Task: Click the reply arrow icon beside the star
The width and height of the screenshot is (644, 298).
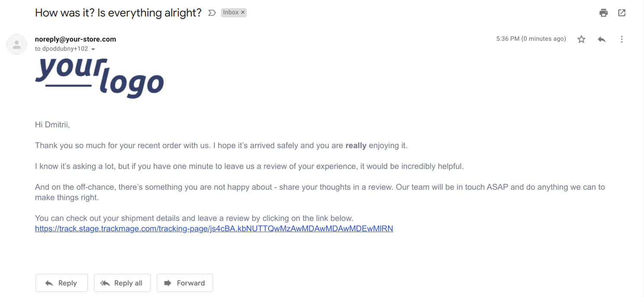Action: pyautogui.click(x=602, y=39)
